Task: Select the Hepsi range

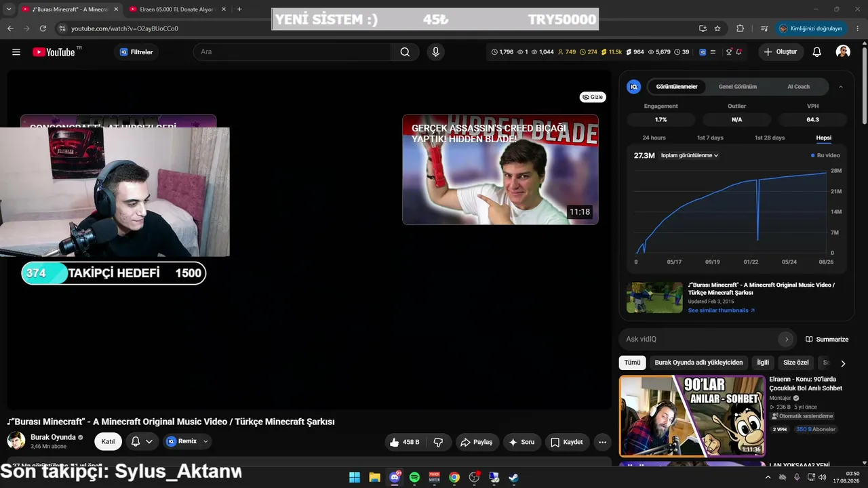Action: (x=823, y=138)
